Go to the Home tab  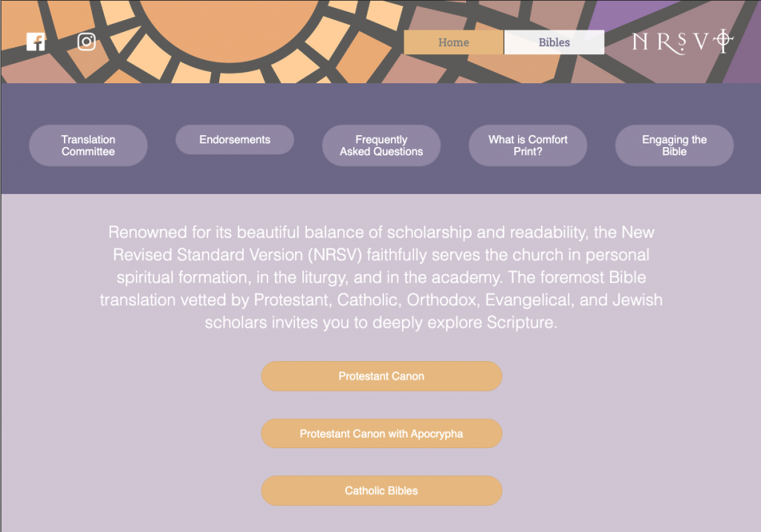coord(453,42)
